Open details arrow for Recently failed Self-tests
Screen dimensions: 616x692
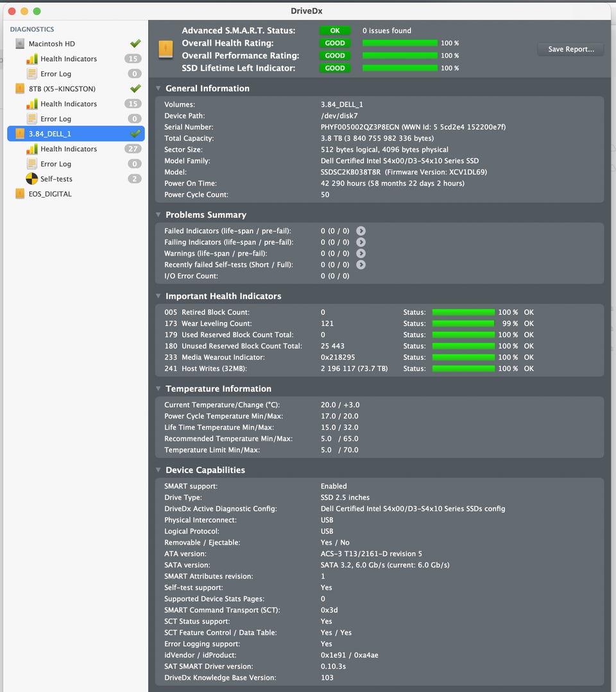coord(361,264)
